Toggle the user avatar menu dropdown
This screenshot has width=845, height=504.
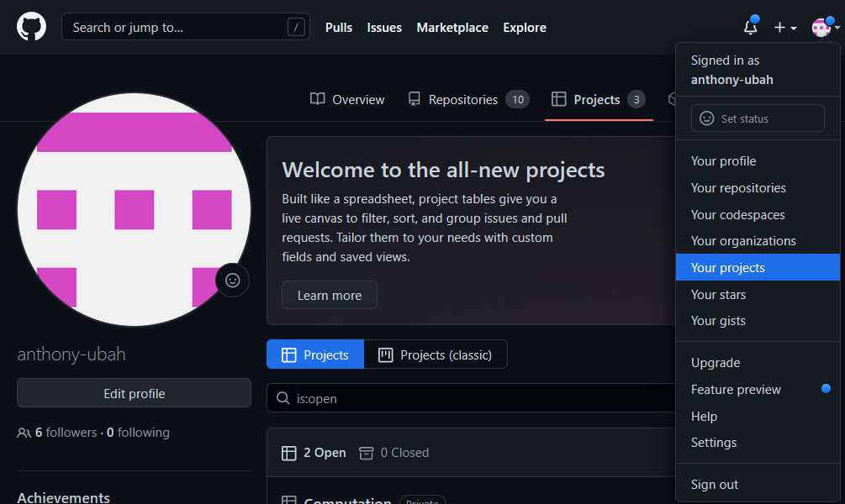(x=825, y=28)
